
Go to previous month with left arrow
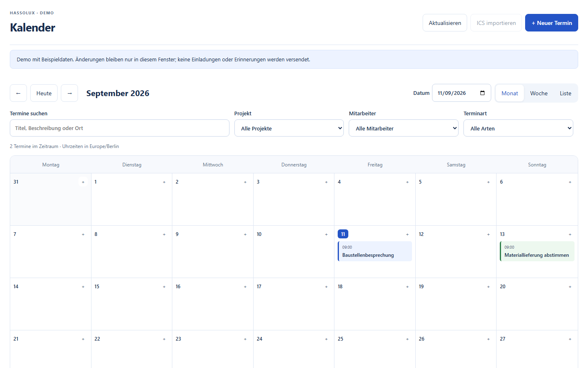click(x=18, y=93)
